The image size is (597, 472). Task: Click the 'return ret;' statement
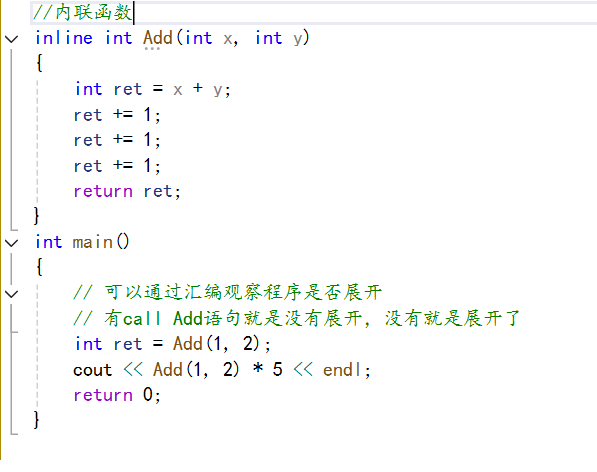127,191
